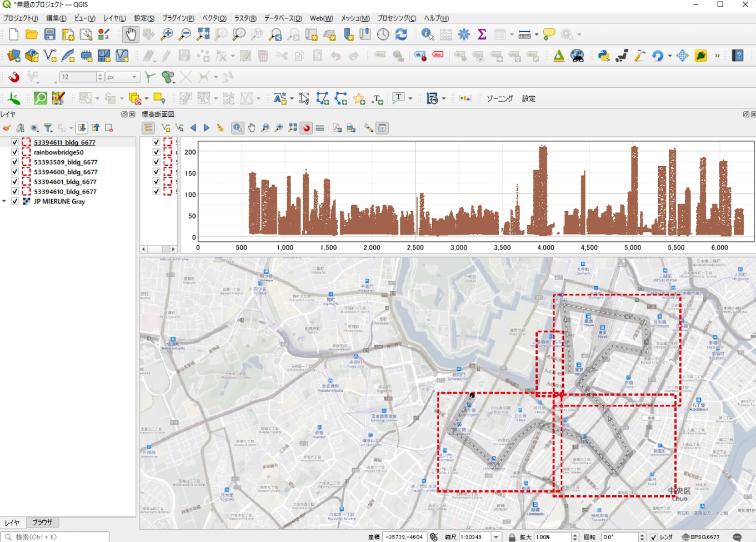Toggle visibility of layer 53394600_bldg_6677
The image size is (756, 542).
pyautogui.click(x=15, y=172)
